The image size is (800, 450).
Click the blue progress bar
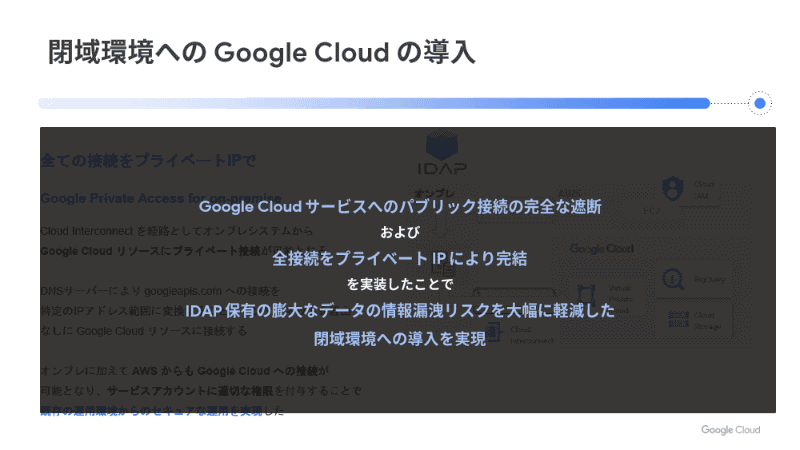pos(374,103)
